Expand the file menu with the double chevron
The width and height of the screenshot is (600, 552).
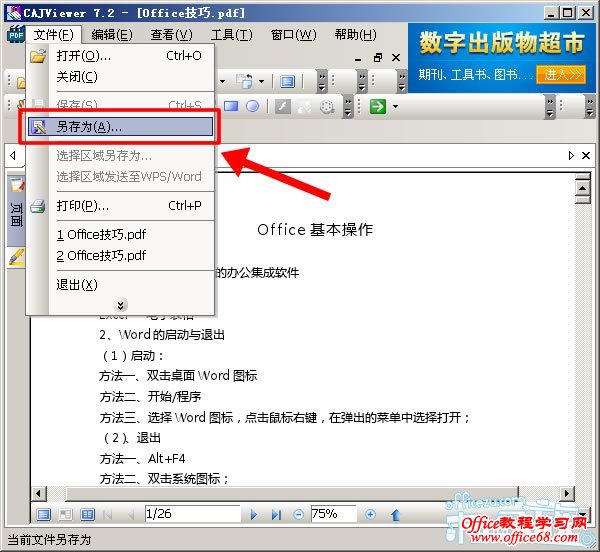[x=120, y=305]
